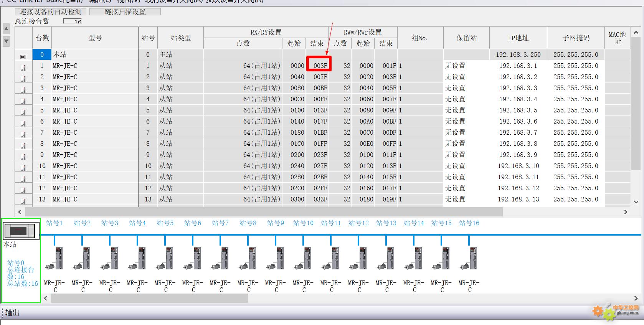Select the master station row icon for 本站
The width and height of the screenshot is (644, 325).
click(23, 56)
